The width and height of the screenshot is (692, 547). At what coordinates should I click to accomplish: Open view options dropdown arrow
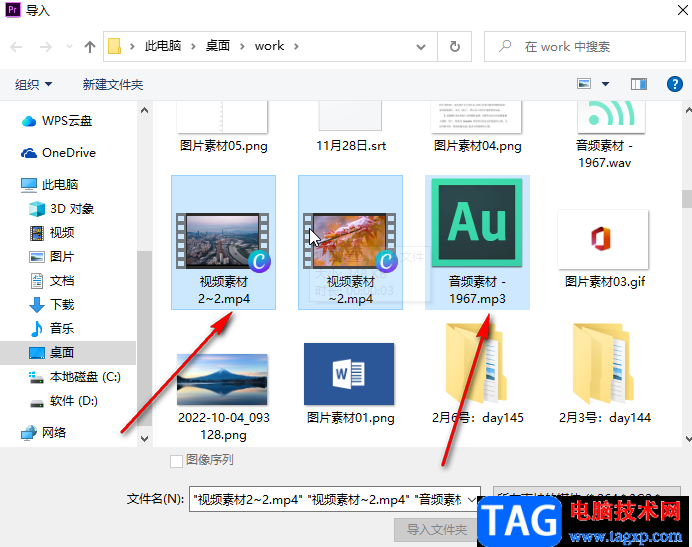pyautogui.click(x=606, y=83)
